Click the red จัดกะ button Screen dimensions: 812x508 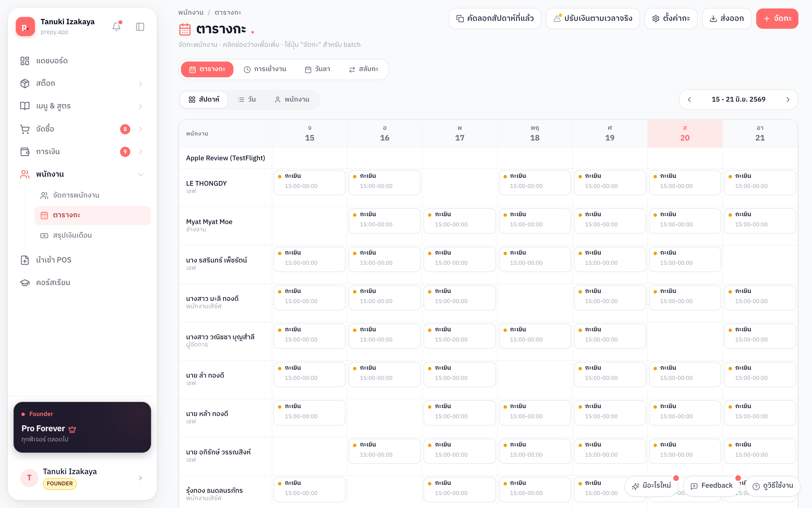pyautogui.click(x=777, y=18)
